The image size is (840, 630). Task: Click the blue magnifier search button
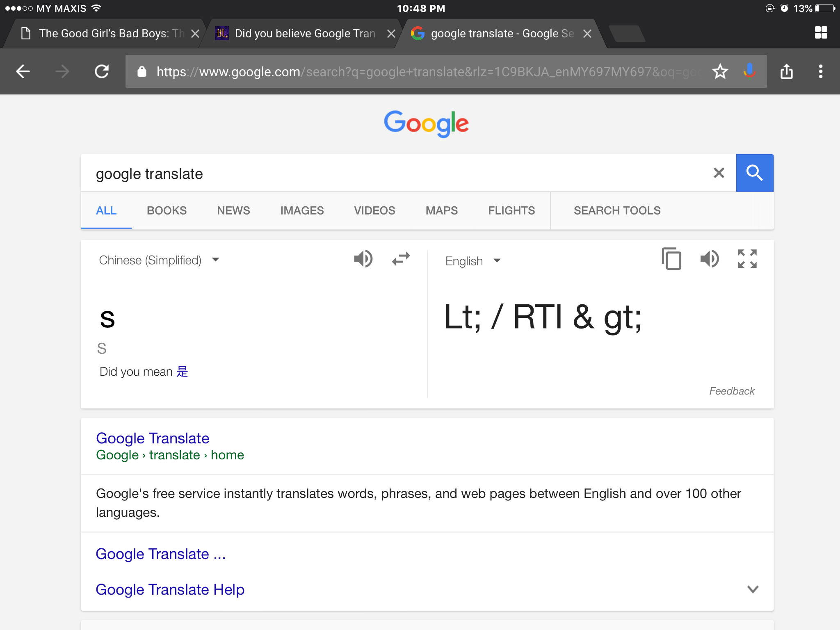tap(755, 173)
